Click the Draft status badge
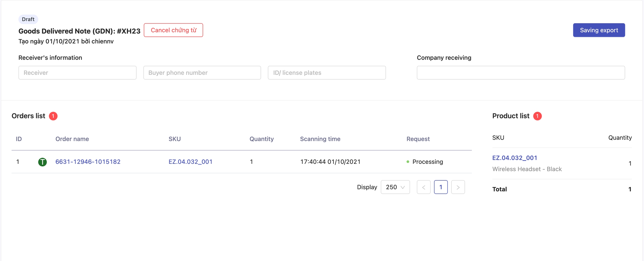This screenshot has width=644, height=261. coord(28,19)
